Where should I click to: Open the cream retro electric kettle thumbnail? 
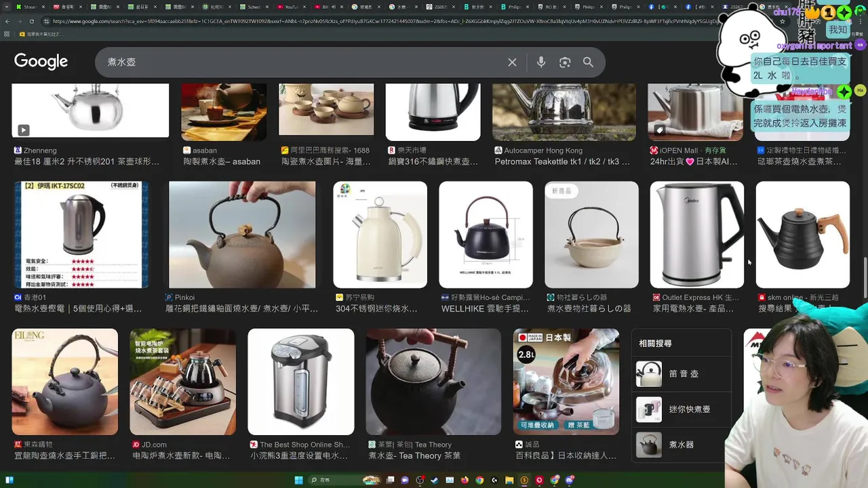[380, 235]
